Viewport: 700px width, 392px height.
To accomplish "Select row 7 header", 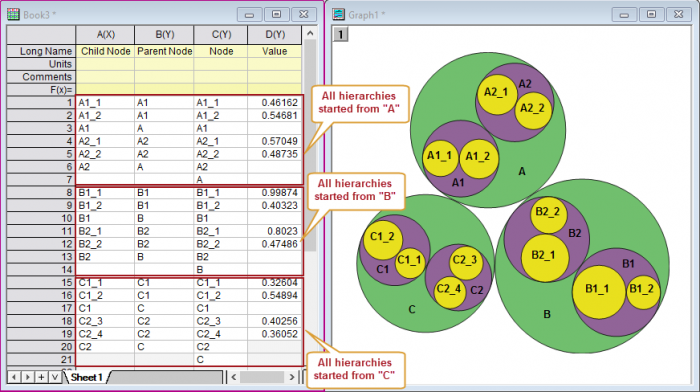I will (x=41, y=179).
